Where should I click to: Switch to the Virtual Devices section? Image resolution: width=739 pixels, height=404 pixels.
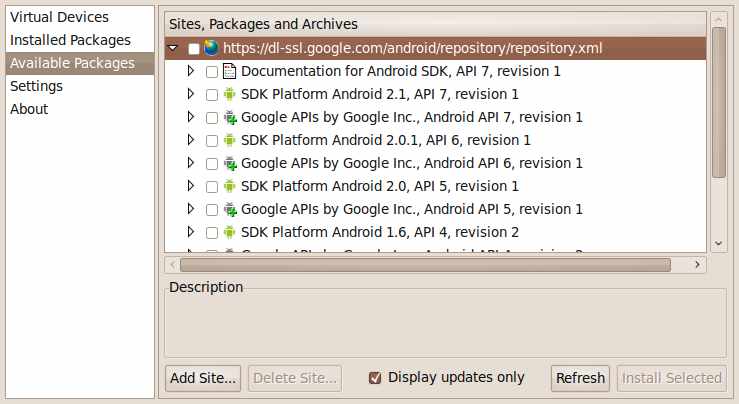click(x=59, y=17)
